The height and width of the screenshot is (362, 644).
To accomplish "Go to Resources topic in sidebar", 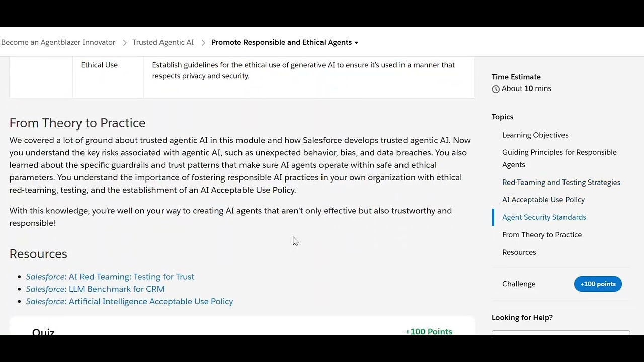I will pos(519,252).
